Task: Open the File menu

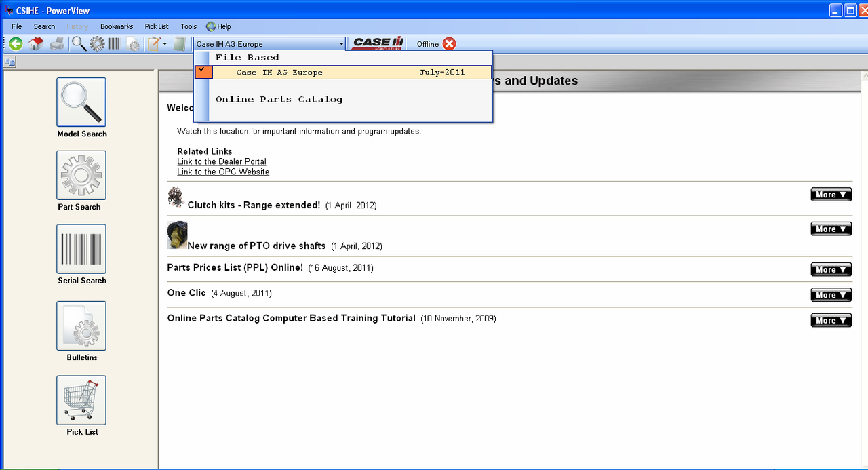Action: [17, 26]
